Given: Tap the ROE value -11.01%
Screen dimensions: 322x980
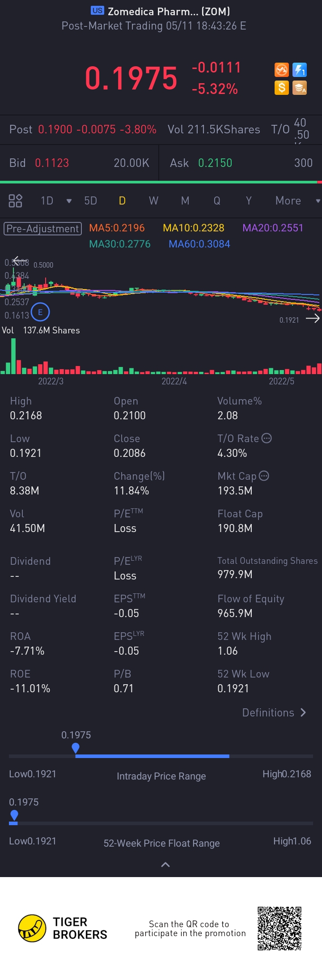Looking at the screenshot, I should point(30,688).
